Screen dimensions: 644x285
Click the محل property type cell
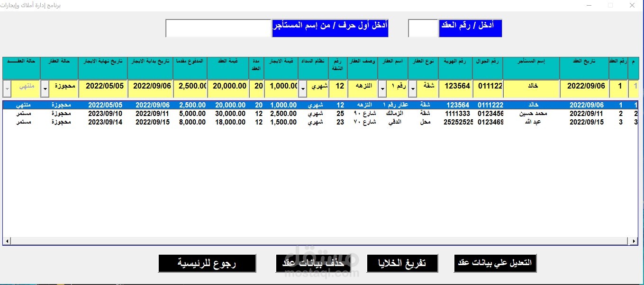pyautogui.click(x=425, y=122)
